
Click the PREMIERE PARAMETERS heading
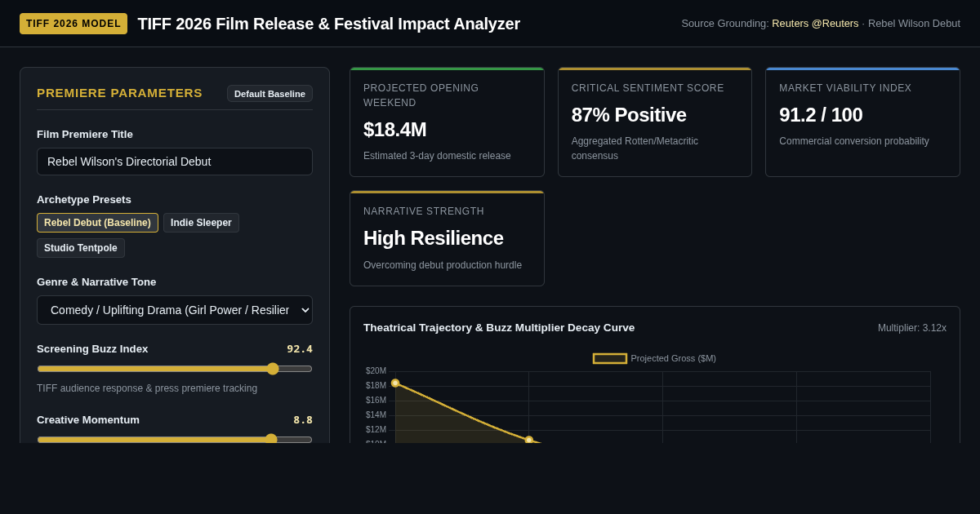[119, 93]
